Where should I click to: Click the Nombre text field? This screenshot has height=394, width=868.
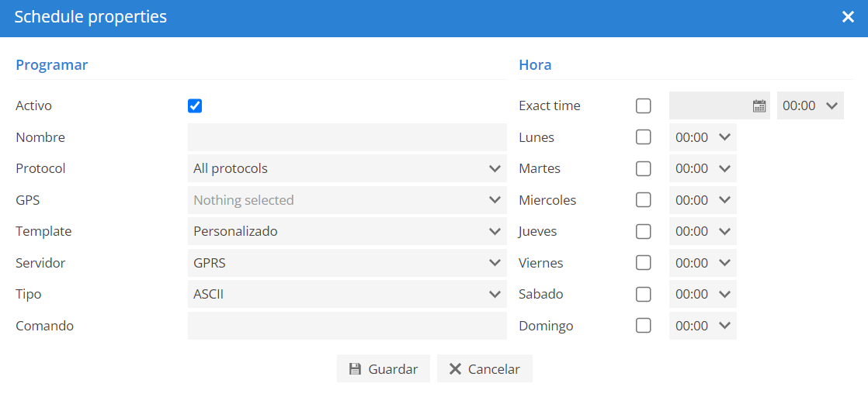tap(347, 137)
